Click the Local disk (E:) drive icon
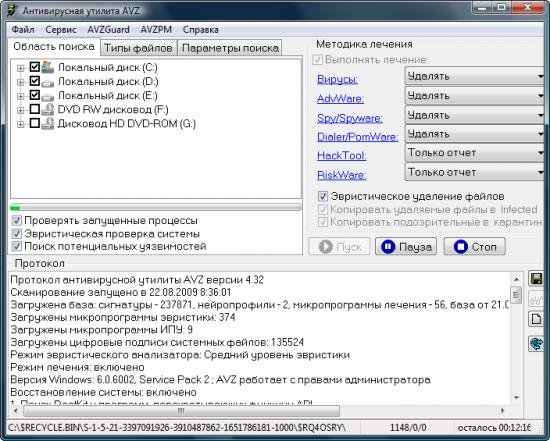 point(48,97)
